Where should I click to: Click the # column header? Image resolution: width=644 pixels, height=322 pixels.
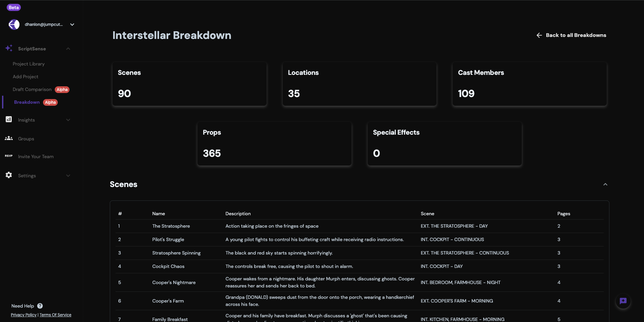120,214
